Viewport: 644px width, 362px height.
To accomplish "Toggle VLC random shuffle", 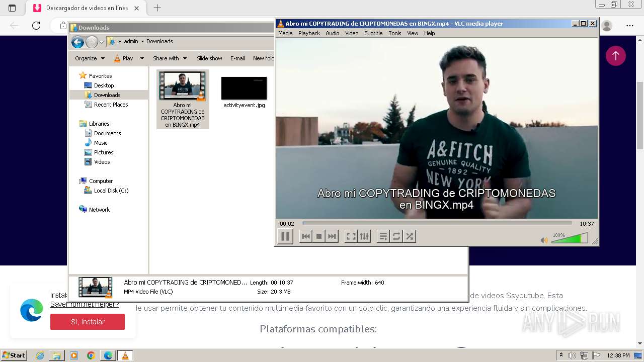I will [x=410, y=236].
